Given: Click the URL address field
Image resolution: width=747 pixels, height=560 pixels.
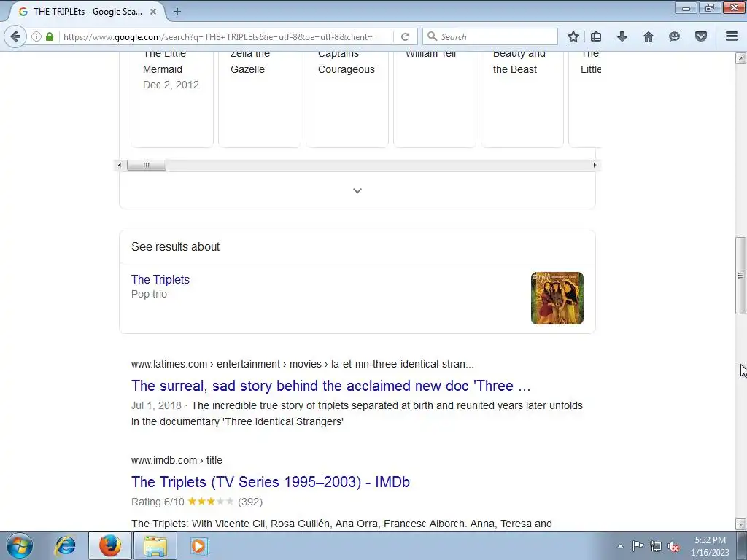Looking at the screenshot, I should click(x=225, y=36).
